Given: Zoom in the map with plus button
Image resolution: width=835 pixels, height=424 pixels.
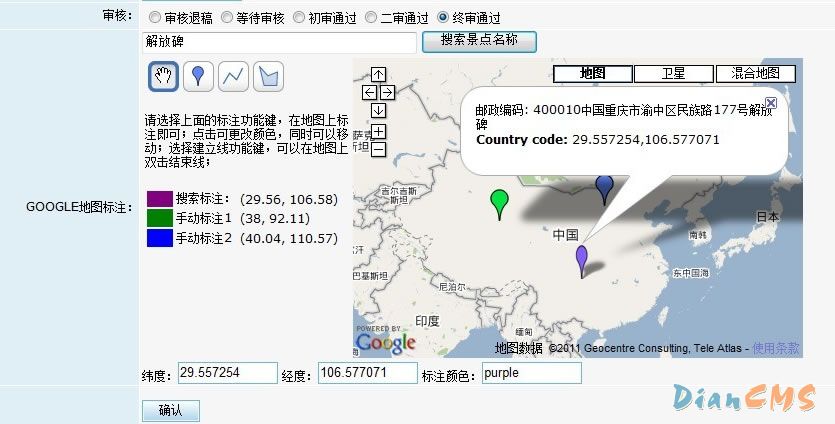Looking at the screenshot, I should (x=379, y=132).
